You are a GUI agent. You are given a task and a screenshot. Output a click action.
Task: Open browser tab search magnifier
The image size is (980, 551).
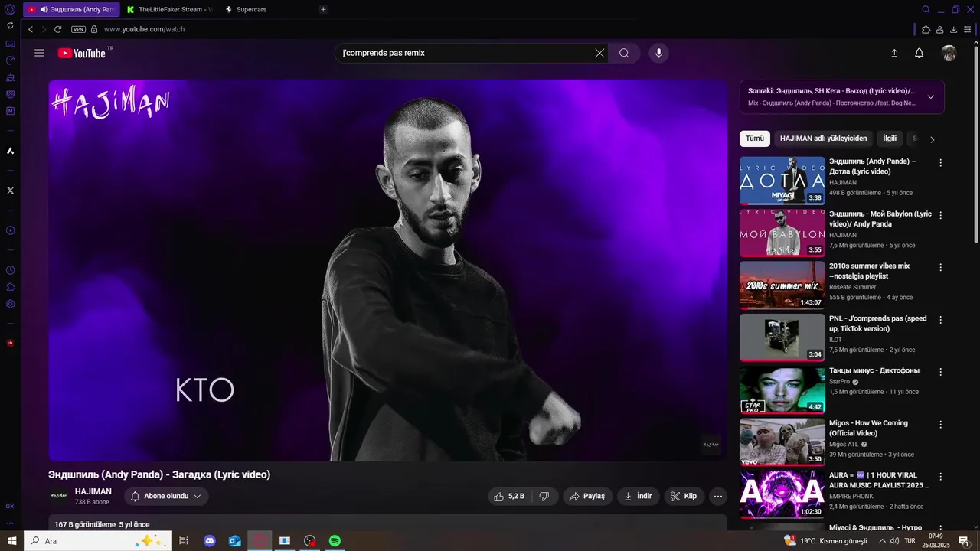click(x=926, y=9)
